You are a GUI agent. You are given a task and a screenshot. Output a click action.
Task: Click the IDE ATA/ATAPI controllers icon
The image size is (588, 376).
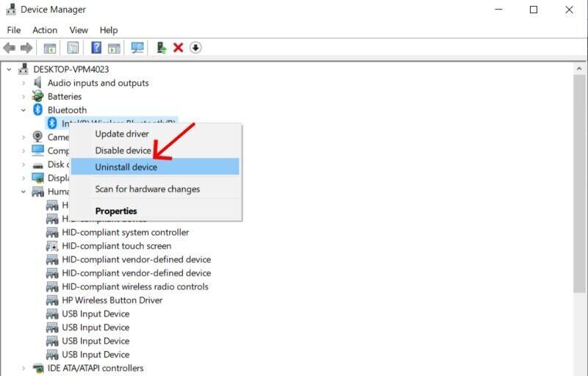click(x=38, y=368)
